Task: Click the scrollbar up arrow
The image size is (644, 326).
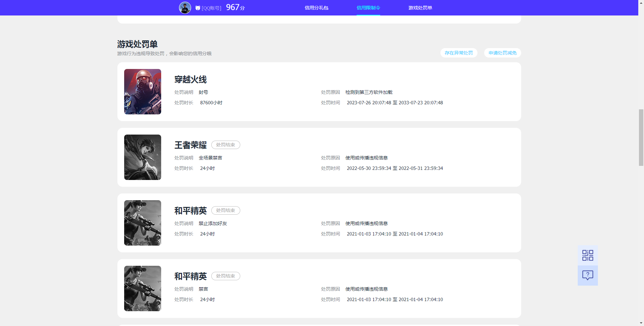Action: (641, 3)
